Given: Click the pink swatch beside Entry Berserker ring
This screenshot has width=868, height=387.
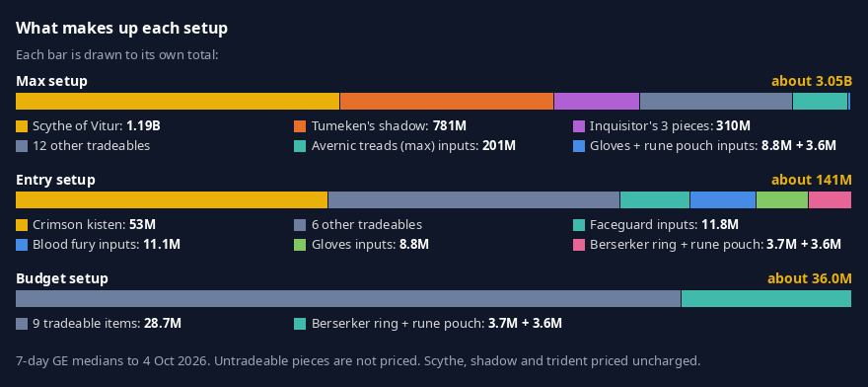Looking at the screenshot, I should pyautogui.click(x=579, y=245).
